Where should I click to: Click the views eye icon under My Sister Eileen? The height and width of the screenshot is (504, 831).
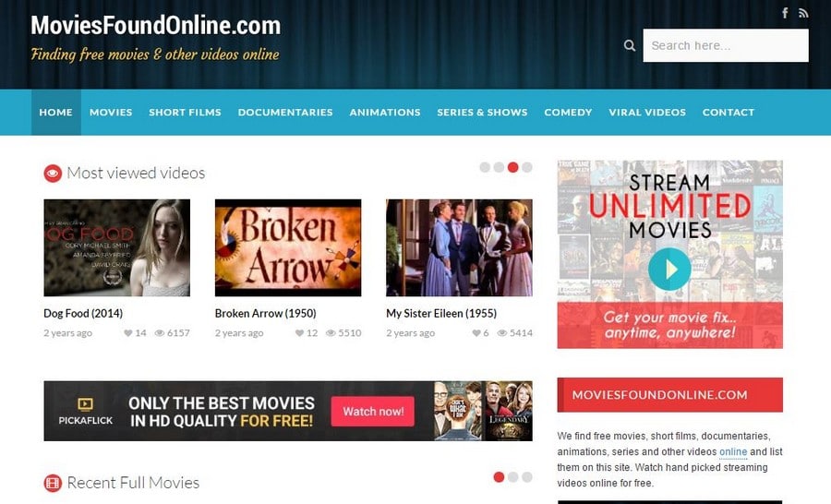coord(502,333)
